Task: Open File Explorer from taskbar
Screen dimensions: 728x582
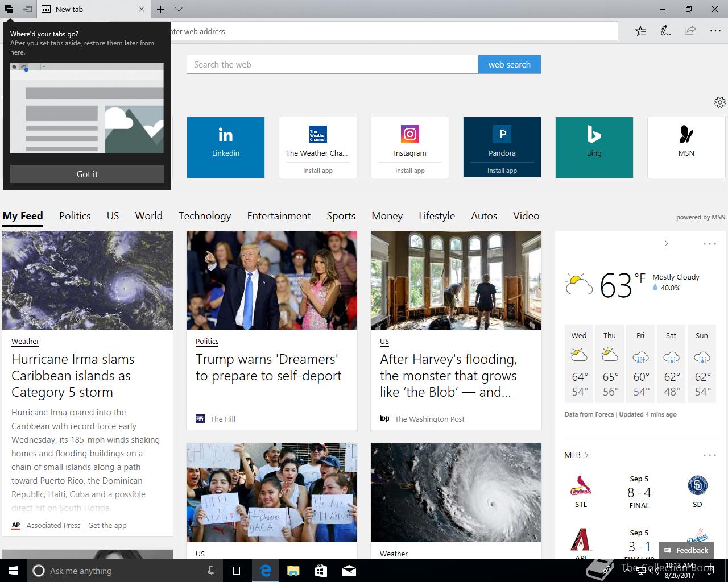Action: pyautogui.click(x=293, y=571)
